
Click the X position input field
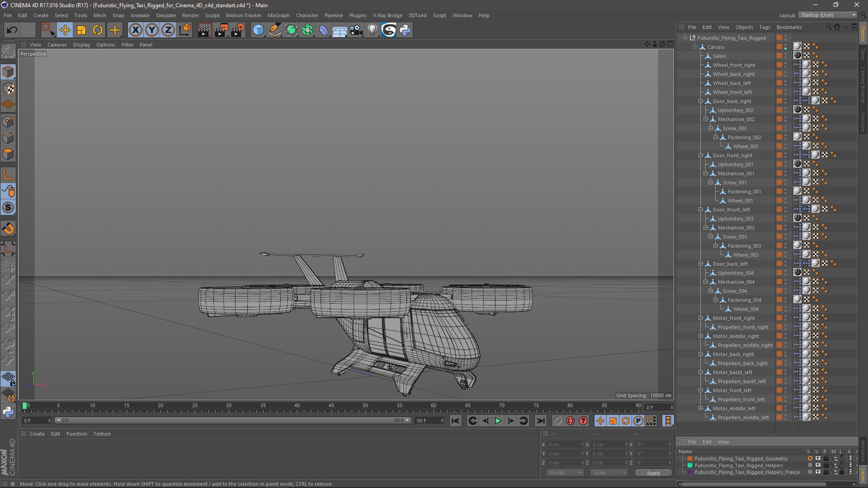[566, 445]
